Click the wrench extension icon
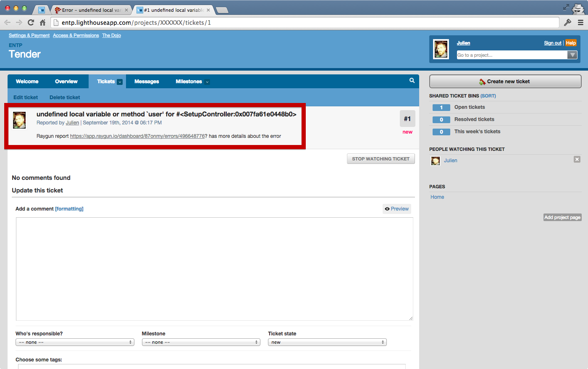The height and width of the screenshot is (369, 588). (x=567, y=23)
